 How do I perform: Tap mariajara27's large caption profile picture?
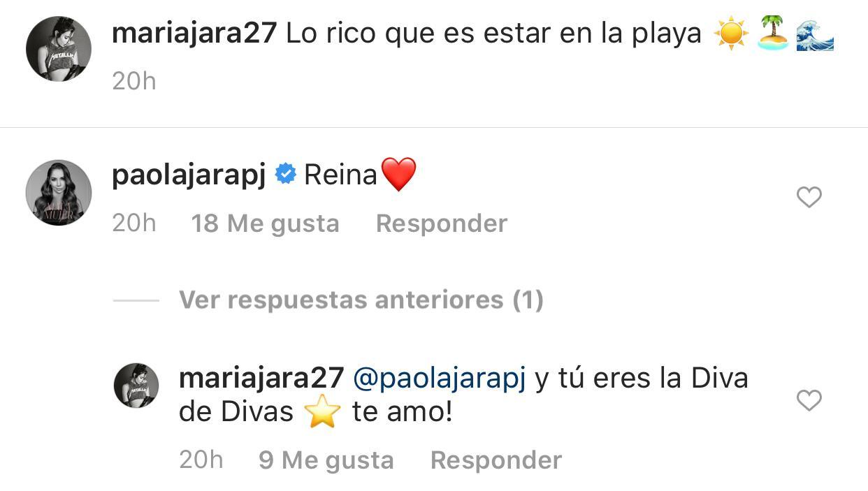pos(59,49)
